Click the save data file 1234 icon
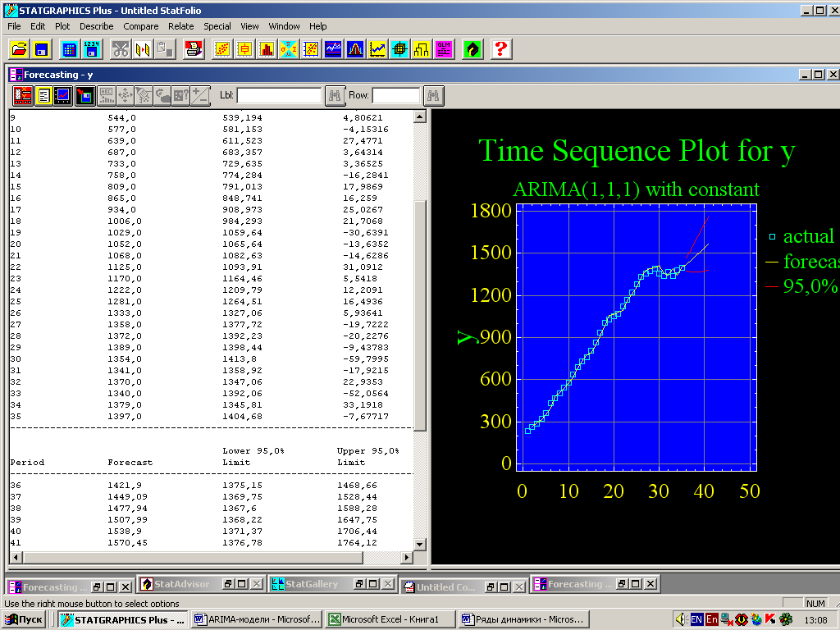 tap(92, 49)
